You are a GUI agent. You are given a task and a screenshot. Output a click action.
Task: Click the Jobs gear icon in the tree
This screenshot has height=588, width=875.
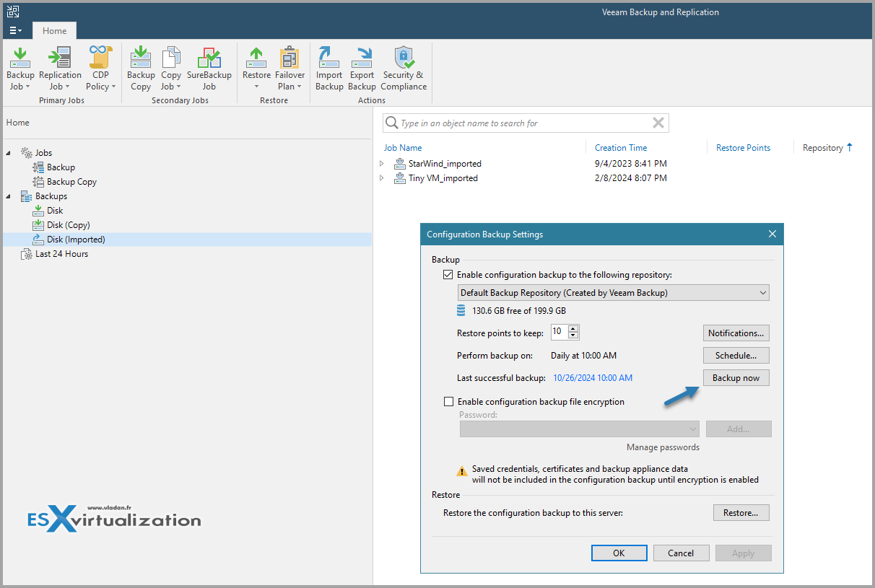tap(27, 153)
